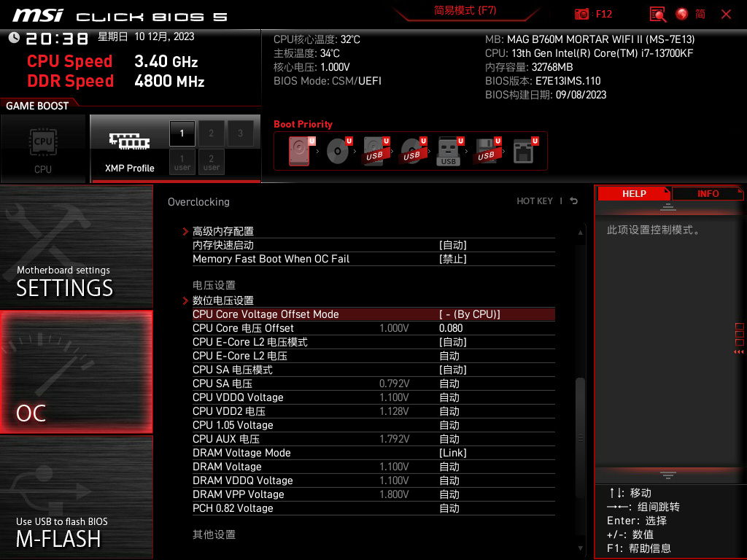Viewport: 747px width, 560px height.
Task: Click the 简 language label
Action: coord(700,15)
